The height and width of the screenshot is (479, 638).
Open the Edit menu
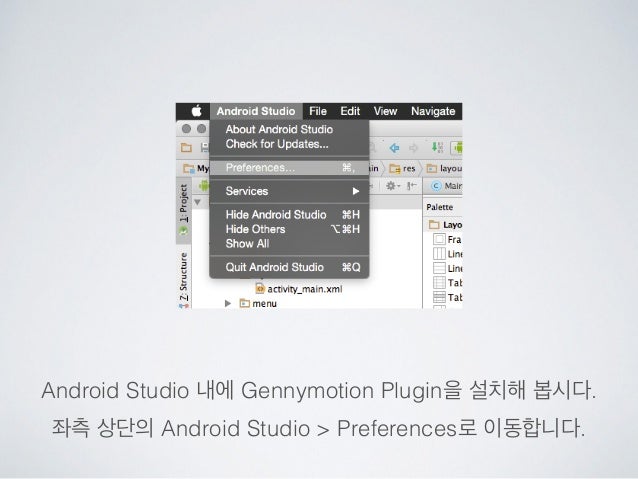tap(350, 111)
